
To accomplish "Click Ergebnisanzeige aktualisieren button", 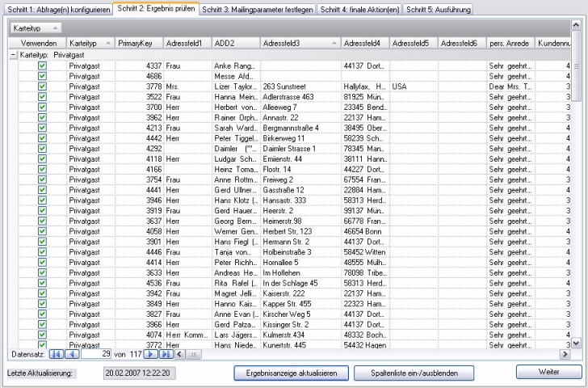I will pyautogui.click(x=292, y=373).
